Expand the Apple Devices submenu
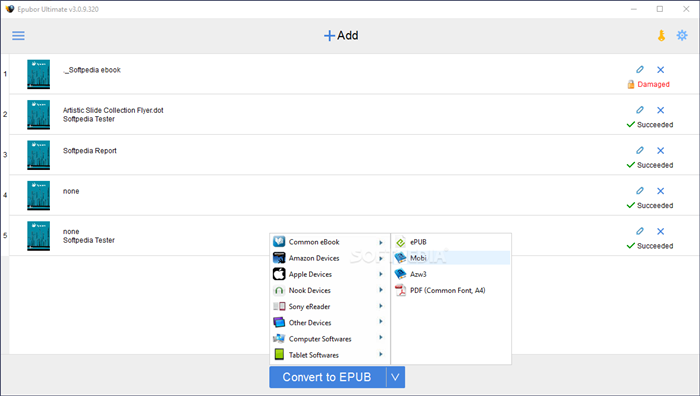 tap(329, 274)
